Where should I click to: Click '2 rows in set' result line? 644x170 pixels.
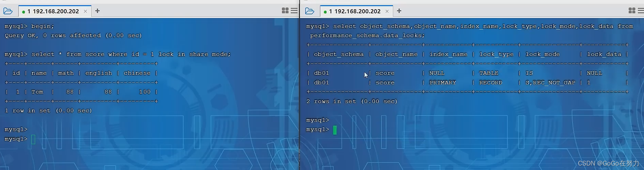click(x=352, y=101)
